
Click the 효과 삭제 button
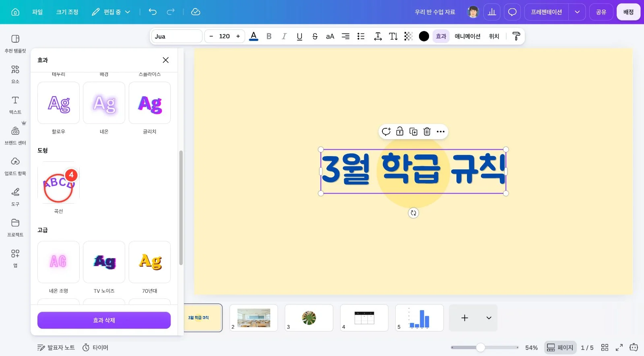pos(104,320)
